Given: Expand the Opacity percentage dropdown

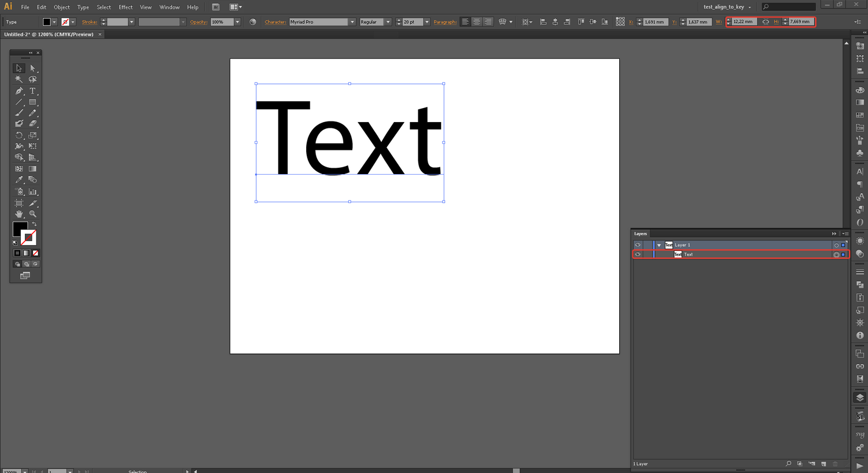Looking at the screenshot, I should click(237, 22).
